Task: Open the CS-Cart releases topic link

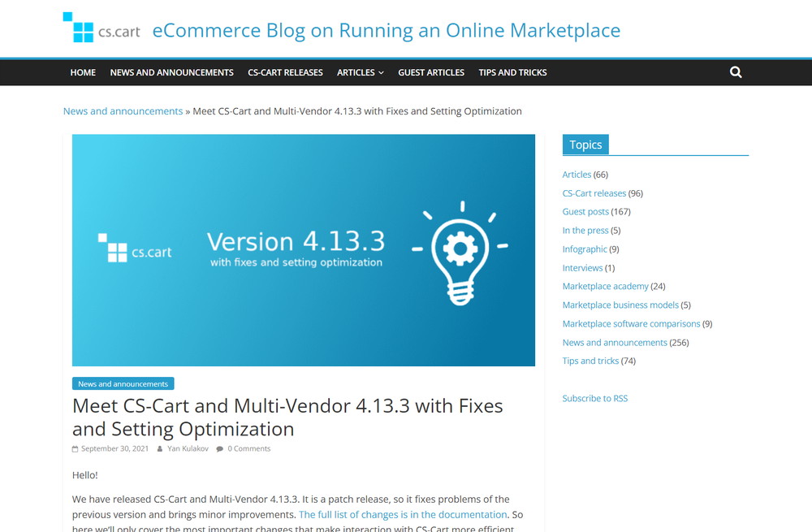Action: tap(594, 193)
